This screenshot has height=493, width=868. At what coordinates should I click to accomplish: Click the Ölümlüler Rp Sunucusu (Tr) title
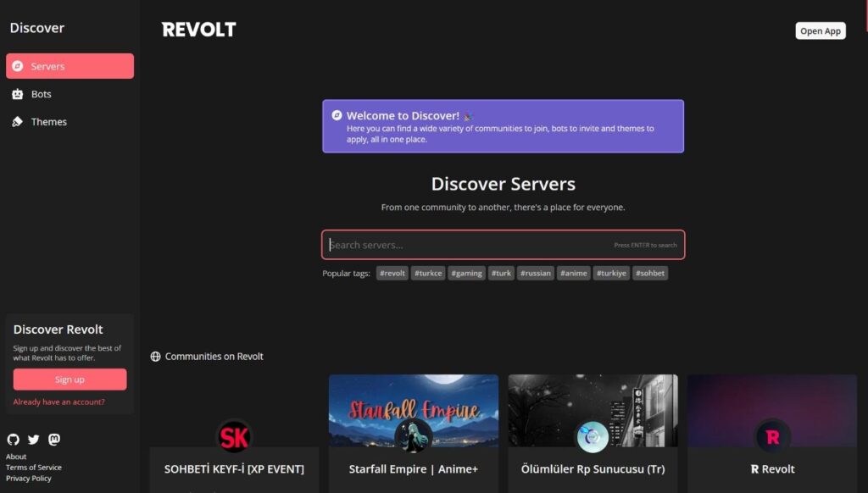click(x=593, y=469)
